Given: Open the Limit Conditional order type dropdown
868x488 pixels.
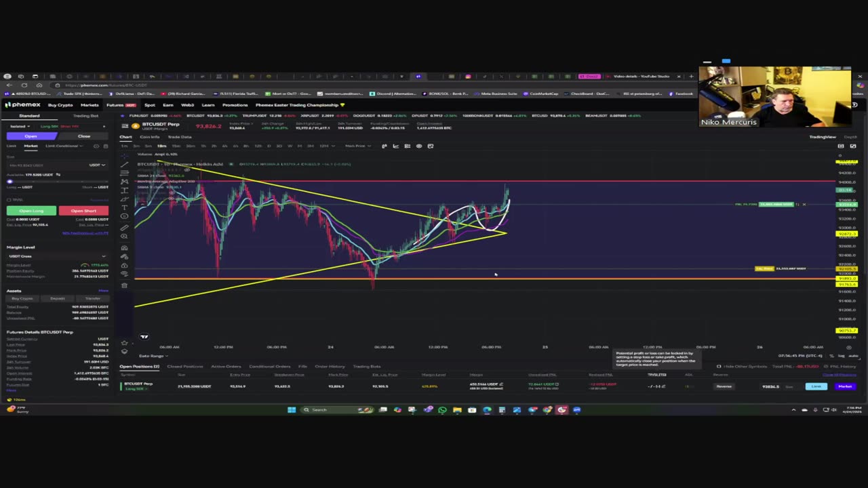Looking at the screenshot, I should click(63, 146).
